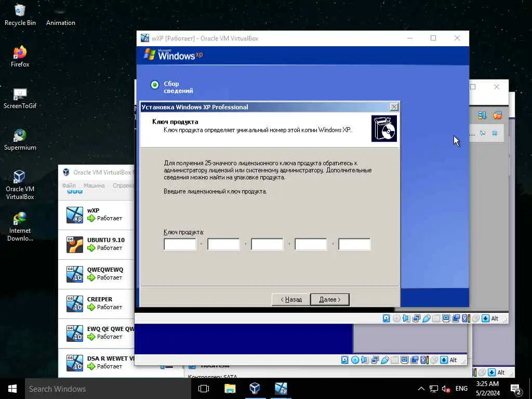Focus the first product key field
Viewport: 532px width, 399px height.
click(x=180, y=244)
